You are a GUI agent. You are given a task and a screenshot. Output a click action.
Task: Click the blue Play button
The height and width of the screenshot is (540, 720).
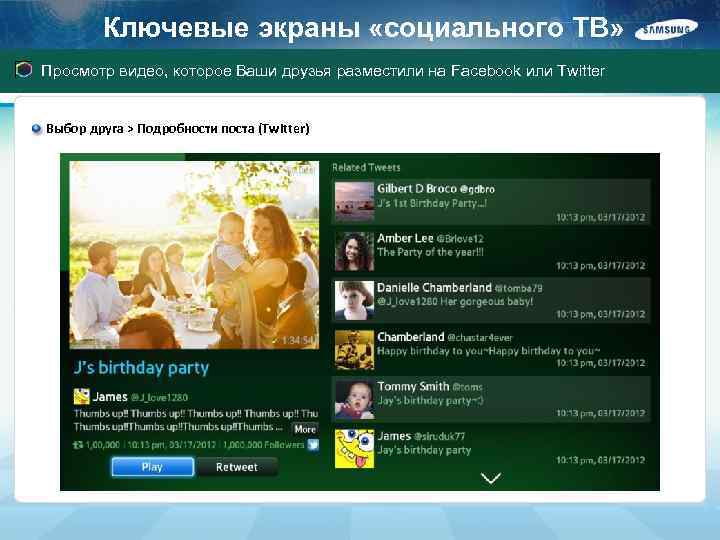(152, 467)
